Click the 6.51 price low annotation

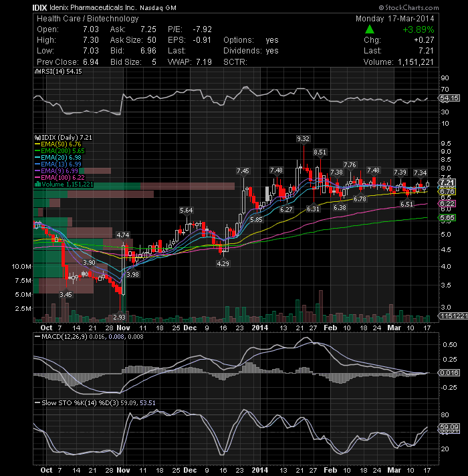click(x=406, y=204)
